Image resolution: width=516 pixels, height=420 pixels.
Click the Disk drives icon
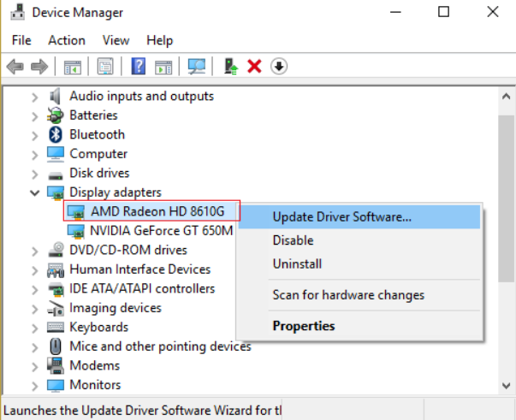(56, 176)
